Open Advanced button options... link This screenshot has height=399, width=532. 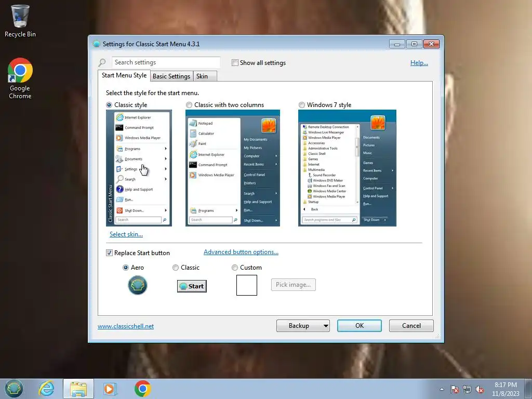[x=241, y=252]
